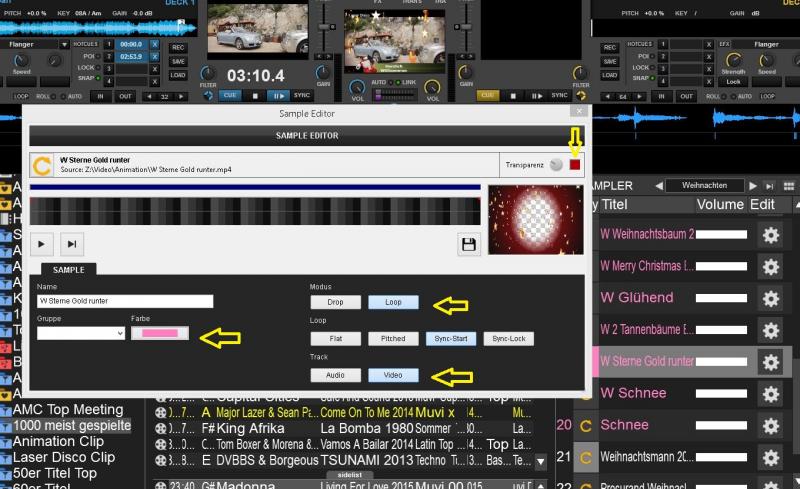Choose Sync-Lock loop option
The height and width of the screenshot is (489, 800).
click(x=508, y=339)
